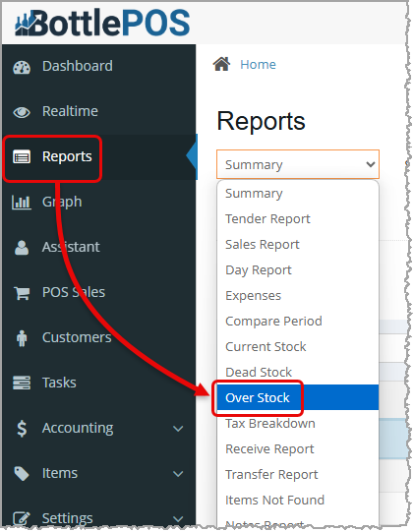Image resolution: width=414 pixels, height=532 pixels.
Task: Select Compare Period option
Action: point(298,322)
